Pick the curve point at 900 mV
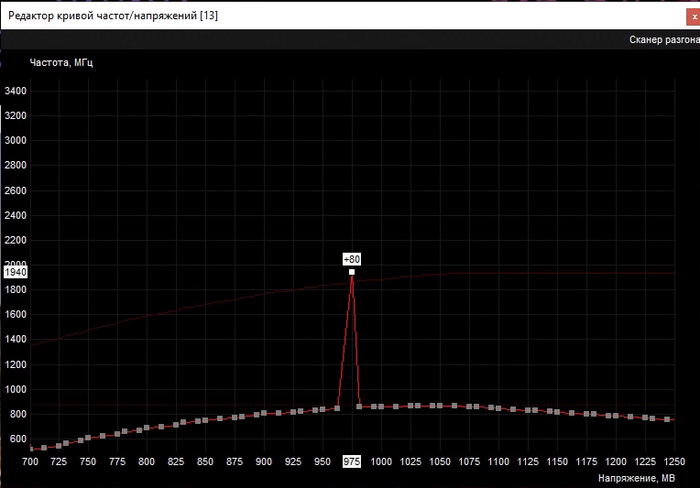 (264, 413)
